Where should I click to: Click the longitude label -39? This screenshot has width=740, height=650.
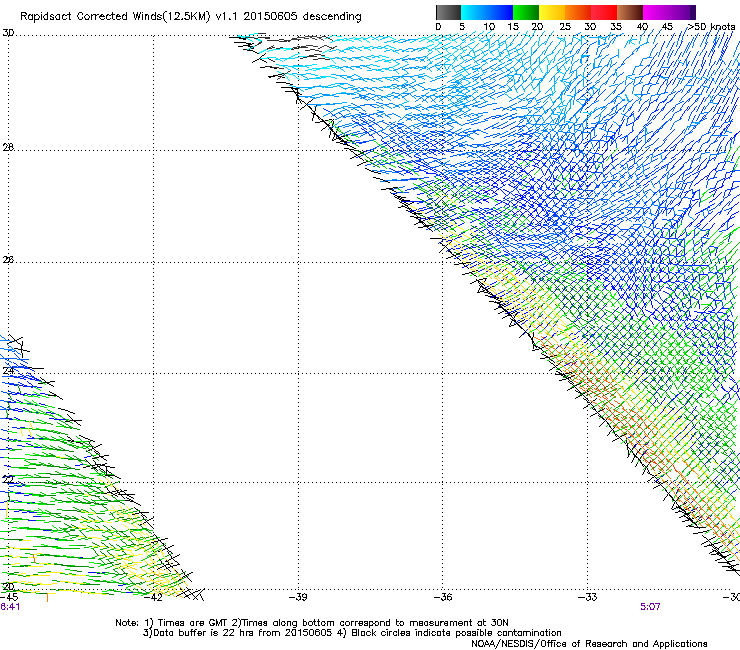(298, 597)
